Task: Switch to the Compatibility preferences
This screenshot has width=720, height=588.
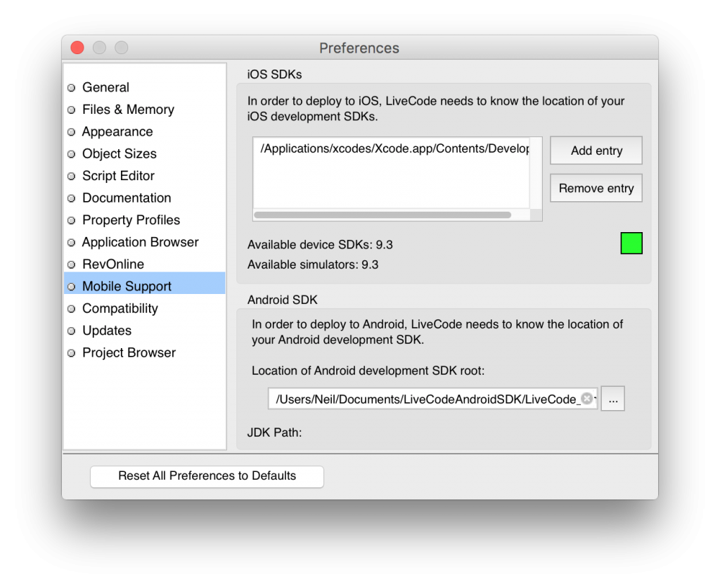Action: (x=120, y=308)
